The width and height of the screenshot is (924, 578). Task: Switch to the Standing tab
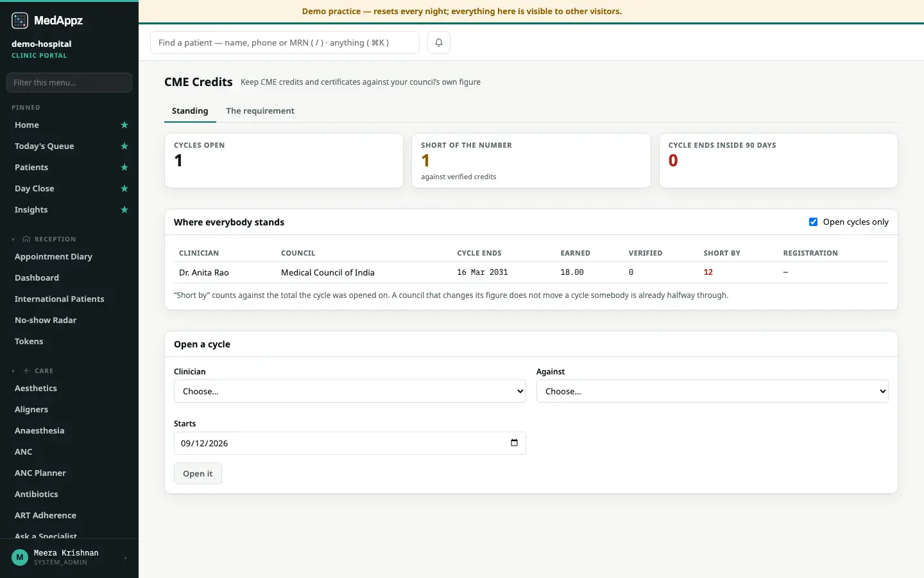[x=190, y=110]
